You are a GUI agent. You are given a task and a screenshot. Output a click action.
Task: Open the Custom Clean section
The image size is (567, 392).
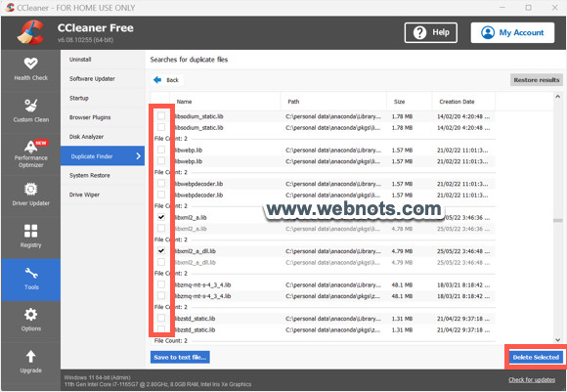click(30, 111)
